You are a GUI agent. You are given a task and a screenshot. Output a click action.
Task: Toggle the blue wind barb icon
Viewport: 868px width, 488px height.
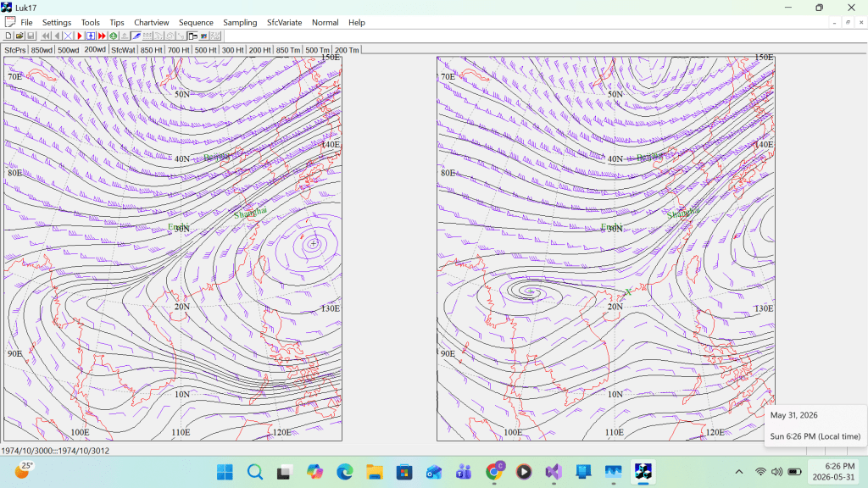(136, 36)
